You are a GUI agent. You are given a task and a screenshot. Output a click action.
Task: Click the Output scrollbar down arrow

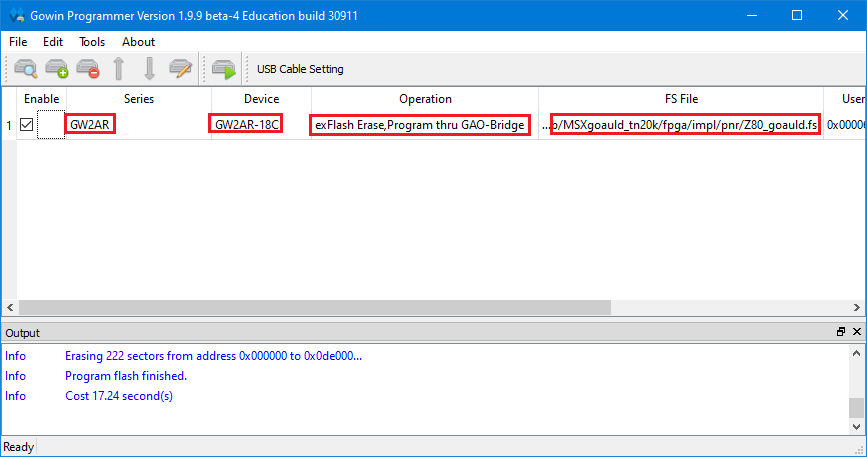856,427
